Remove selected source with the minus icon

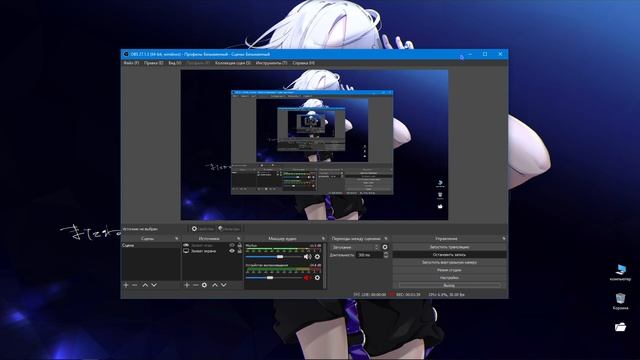tap(196, 285)
